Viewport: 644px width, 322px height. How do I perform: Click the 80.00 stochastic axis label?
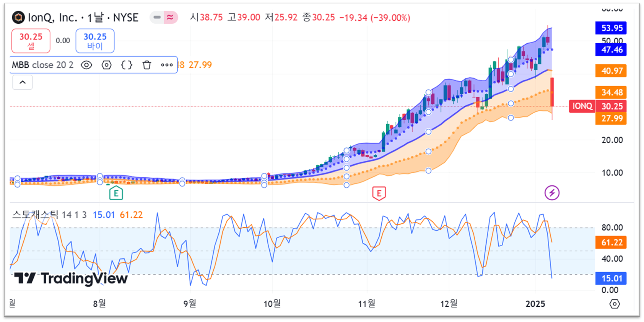(612, 228)
